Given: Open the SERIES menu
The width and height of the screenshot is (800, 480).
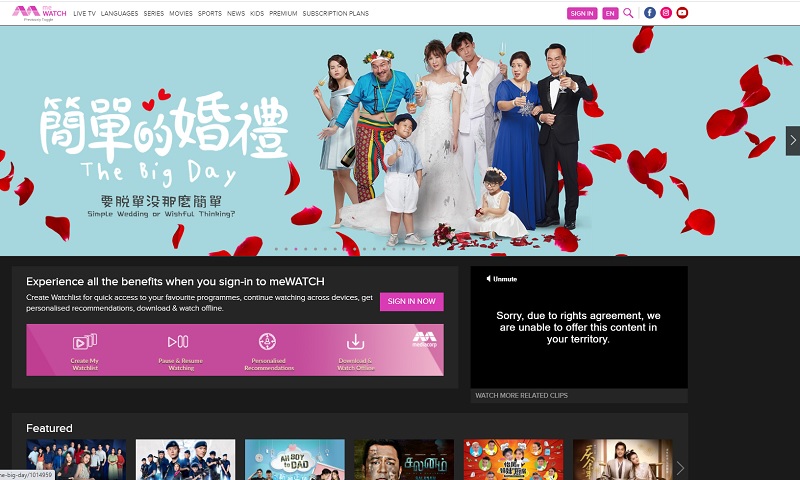Looking at the screenshot, I should point(154,13).
